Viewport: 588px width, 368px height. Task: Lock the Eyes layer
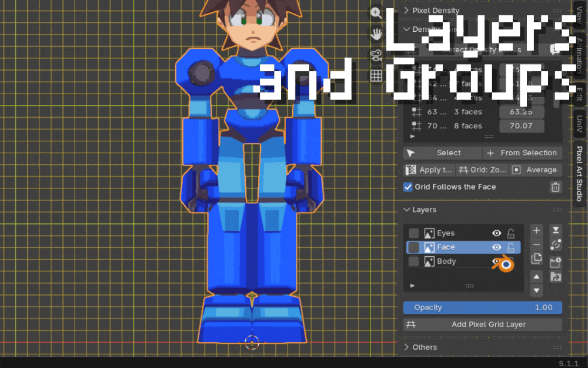[511, 234]
